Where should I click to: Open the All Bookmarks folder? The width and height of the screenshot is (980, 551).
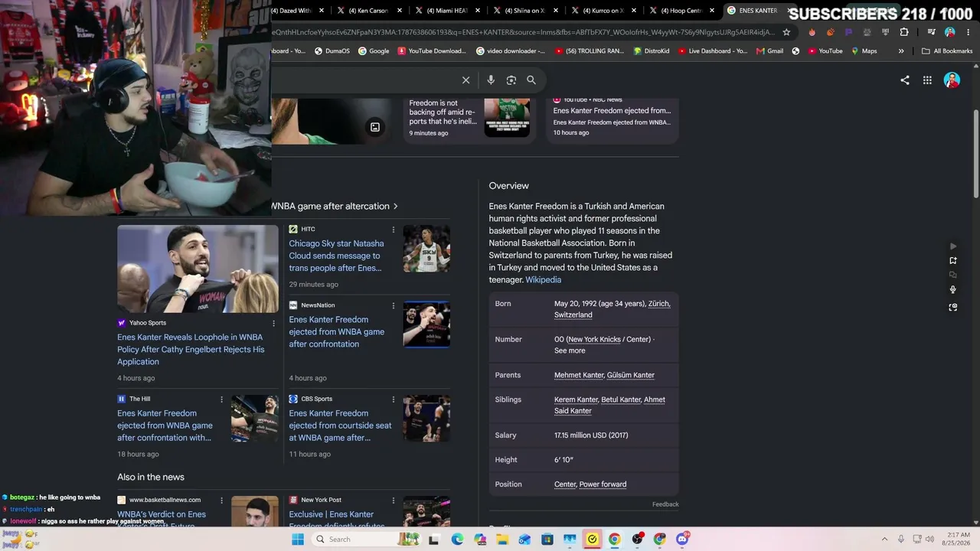click(947, 51)
